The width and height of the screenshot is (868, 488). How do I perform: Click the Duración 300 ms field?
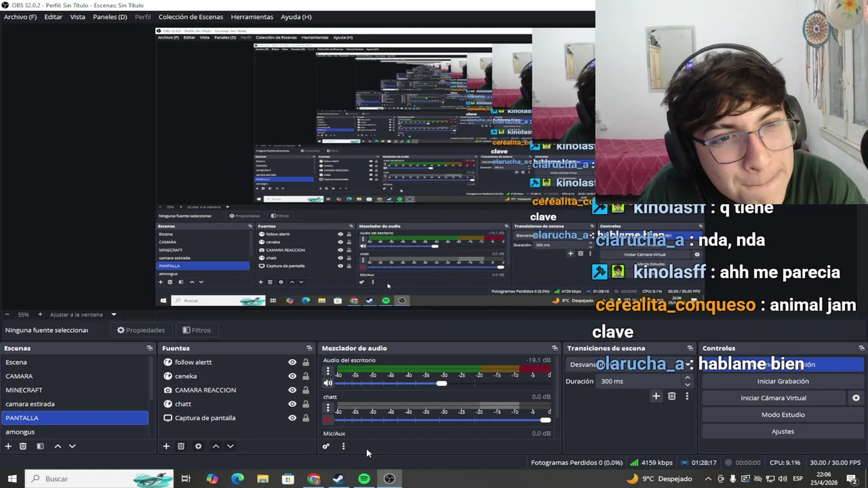[x=639, y=381]
